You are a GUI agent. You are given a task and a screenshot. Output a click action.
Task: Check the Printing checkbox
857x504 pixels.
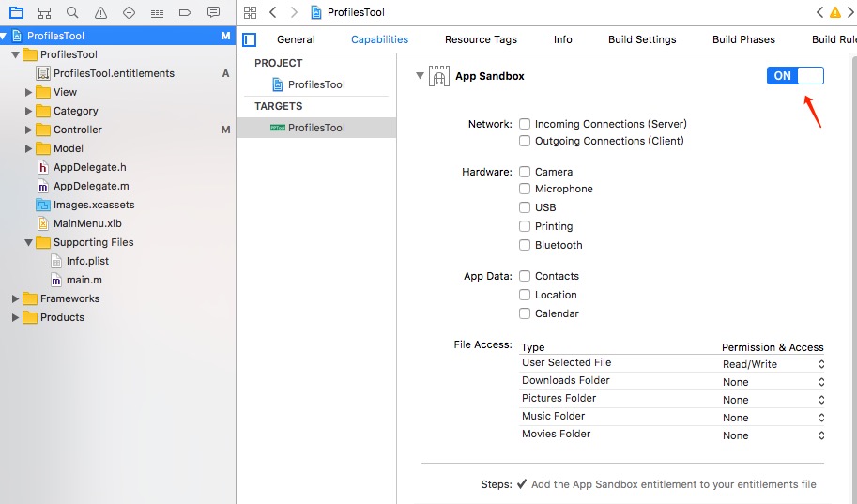coord(525,226)
